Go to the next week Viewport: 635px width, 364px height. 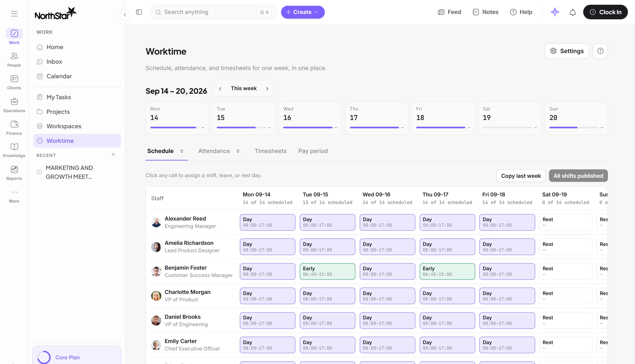click(267, 88)
